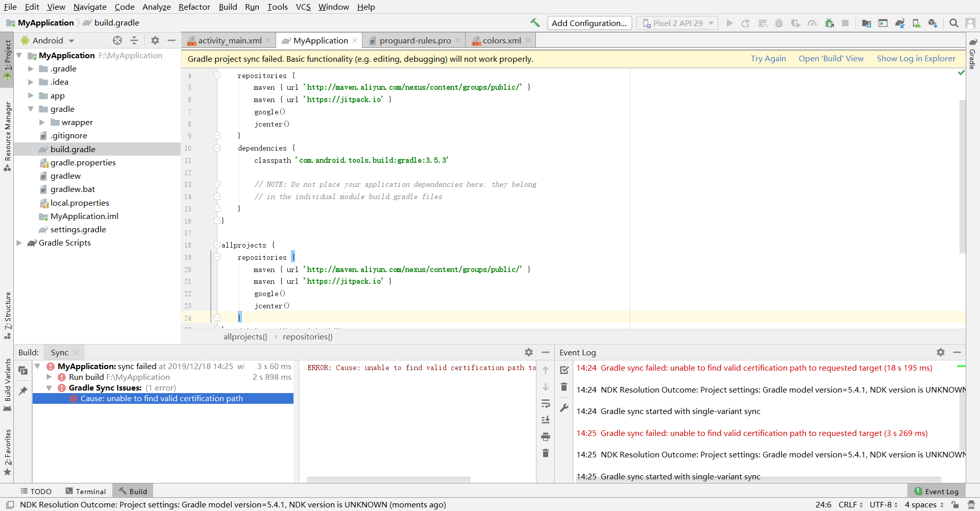
Task: Expand Gradle Scripts node
Action: [19, 242]
